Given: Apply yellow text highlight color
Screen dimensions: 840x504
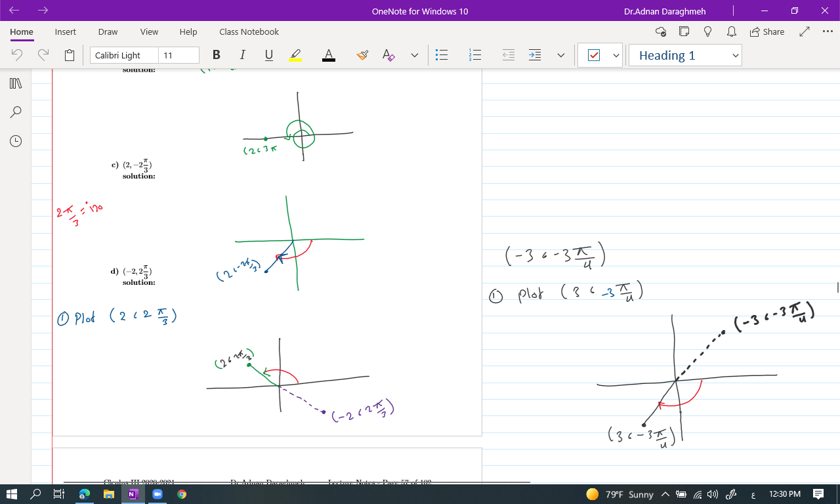Looking at the screenshot, I should pyautogui.click(x=295, y=56).
